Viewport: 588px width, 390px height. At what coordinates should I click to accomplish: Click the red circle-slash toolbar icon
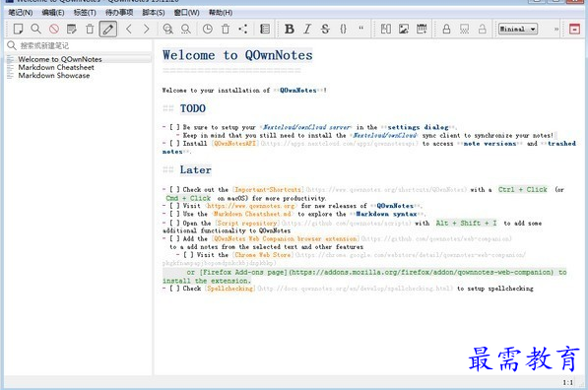pyautogui.click(x=54, y=29)
